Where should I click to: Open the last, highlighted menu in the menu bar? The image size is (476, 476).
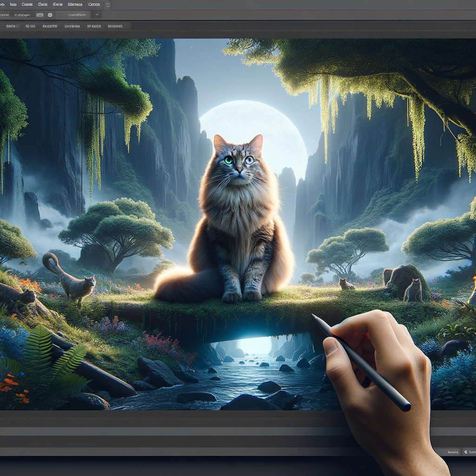point(94,5)
